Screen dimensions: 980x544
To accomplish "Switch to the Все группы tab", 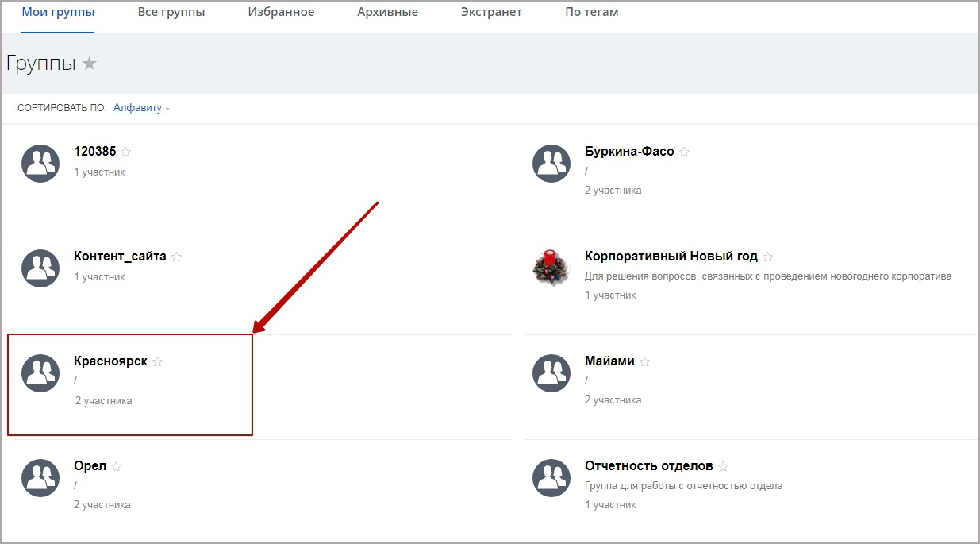I will point(171,12).
